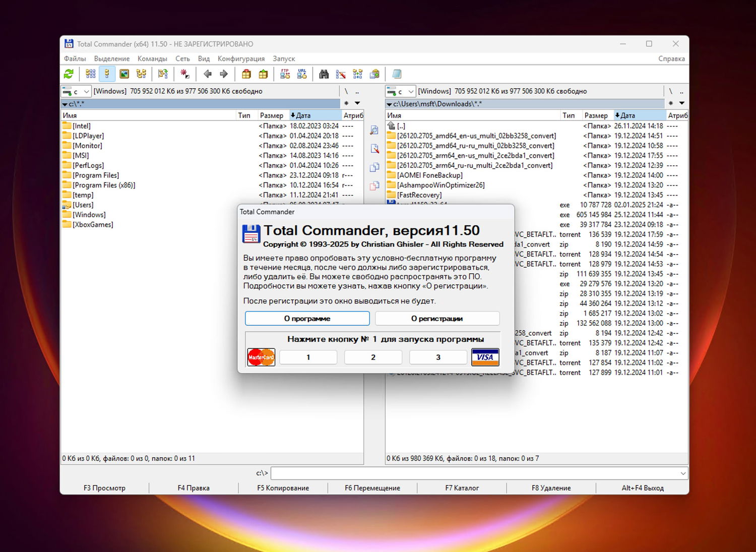Screen dimensions: 756x552
Task: Open the Конфигурация menu
Action: point(241,58)
